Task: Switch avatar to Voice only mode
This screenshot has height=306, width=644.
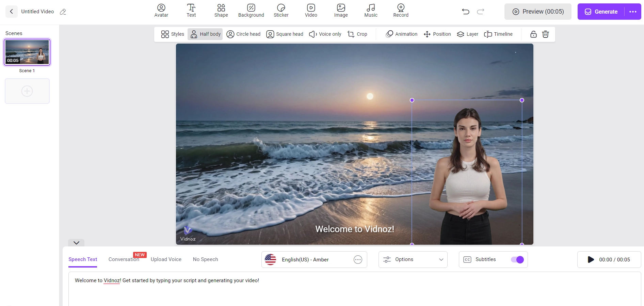Action: point(325,34)
